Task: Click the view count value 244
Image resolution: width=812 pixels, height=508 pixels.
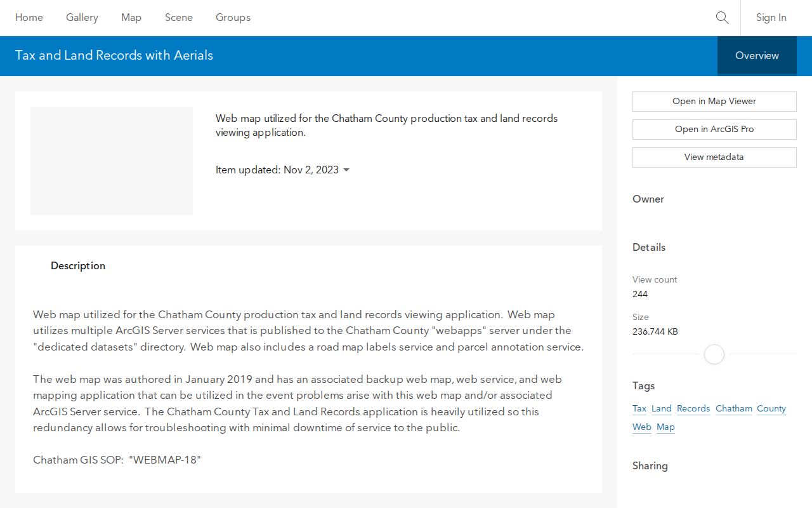Action: (x=640, y=294)
